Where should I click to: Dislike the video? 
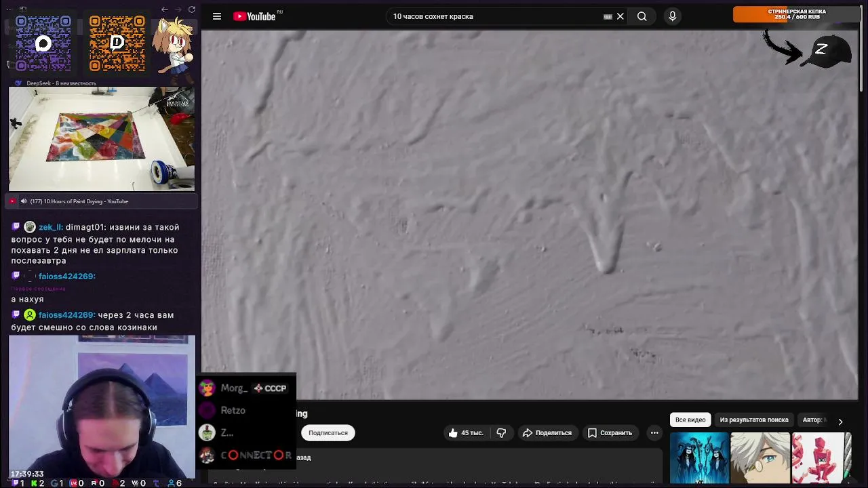501,432
